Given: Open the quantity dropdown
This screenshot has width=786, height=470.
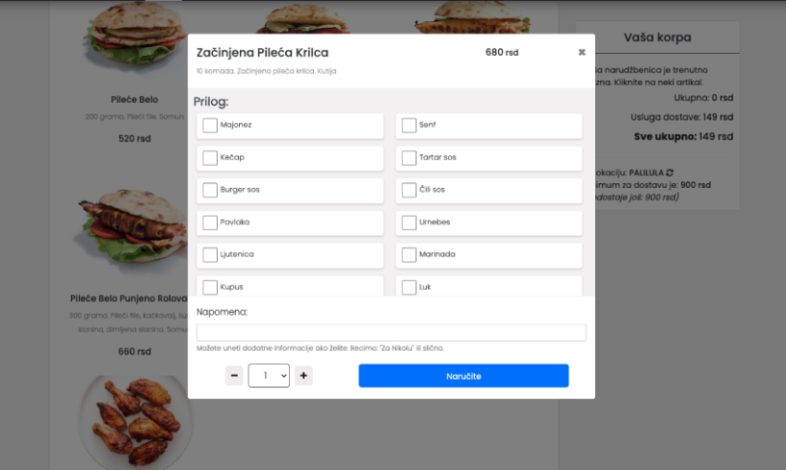Looking at the screenshot, I should click(269, 376).
